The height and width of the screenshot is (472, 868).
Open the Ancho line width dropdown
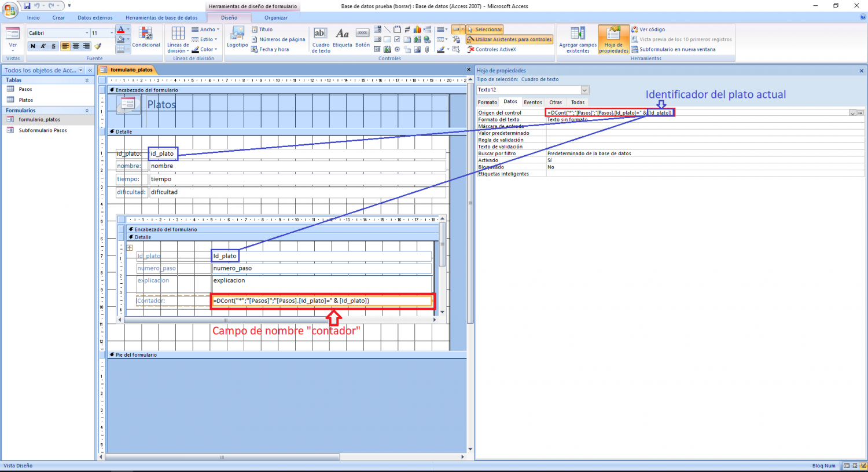click(x=205, y=30)
